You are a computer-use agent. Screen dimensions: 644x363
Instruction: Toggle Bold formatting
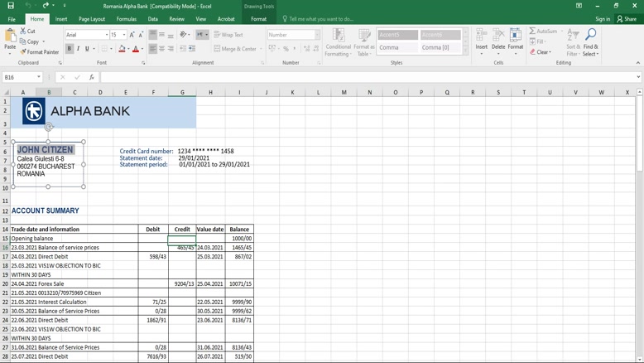[x=70, y=49]
